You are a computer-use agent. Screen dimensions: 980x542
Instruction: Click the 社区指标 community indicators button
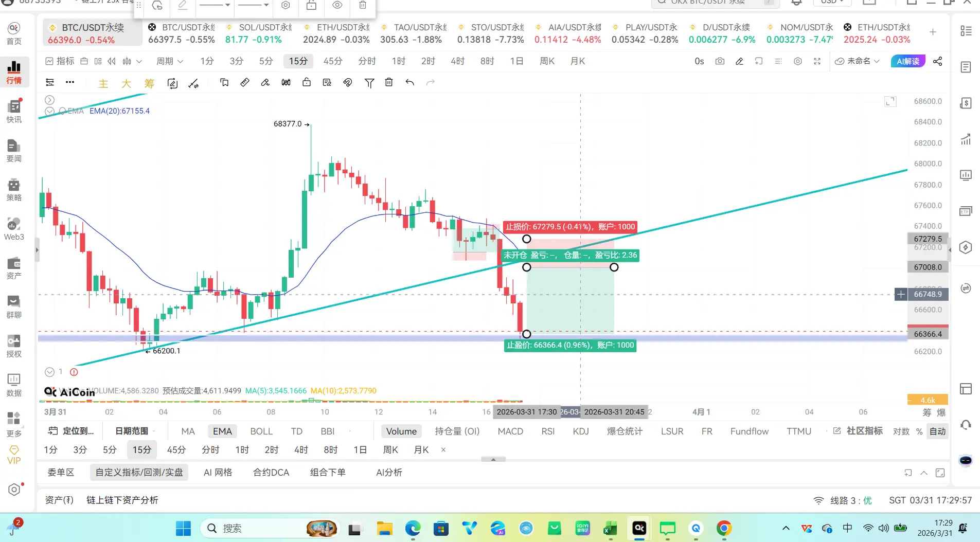point(858,431)
